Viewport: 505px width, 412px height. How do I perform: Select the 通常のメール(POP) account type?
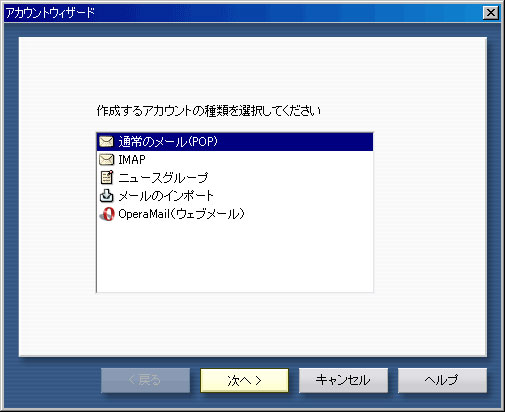click(235, 142)
